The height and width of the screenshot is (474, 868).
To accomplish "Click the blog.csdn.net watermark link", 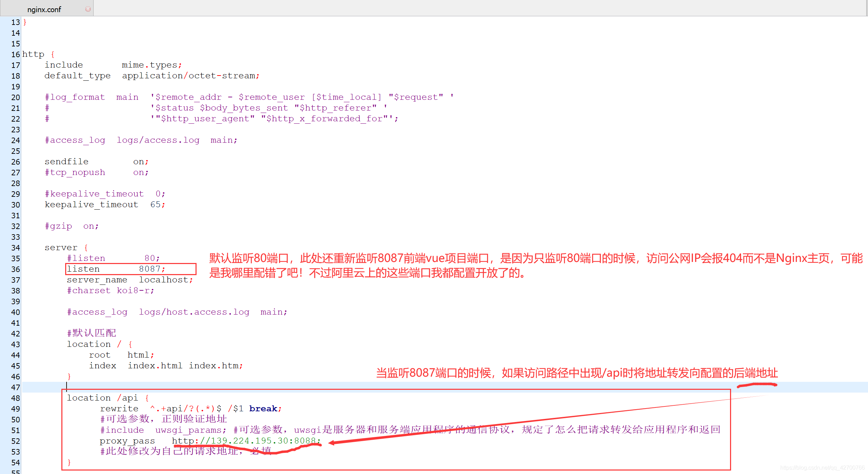I will [822, 468].
